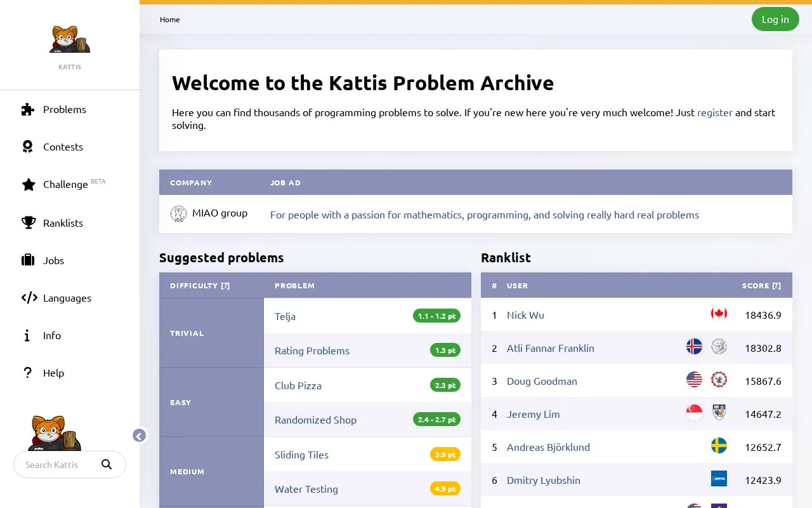Open the Club Pizza problem link
Viewport: 812px width, 508px height.
click(298, 385)
